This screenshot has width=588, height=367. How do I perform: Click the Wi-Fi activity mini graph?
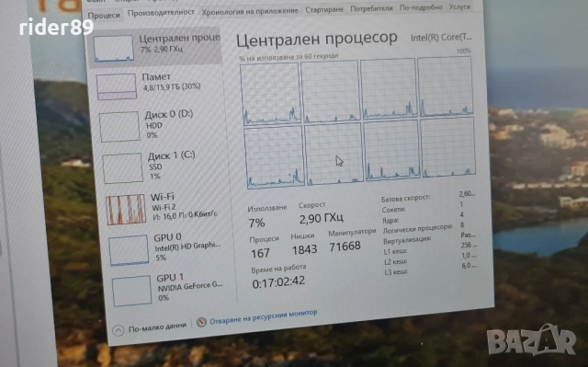click(x=126, y=210)
